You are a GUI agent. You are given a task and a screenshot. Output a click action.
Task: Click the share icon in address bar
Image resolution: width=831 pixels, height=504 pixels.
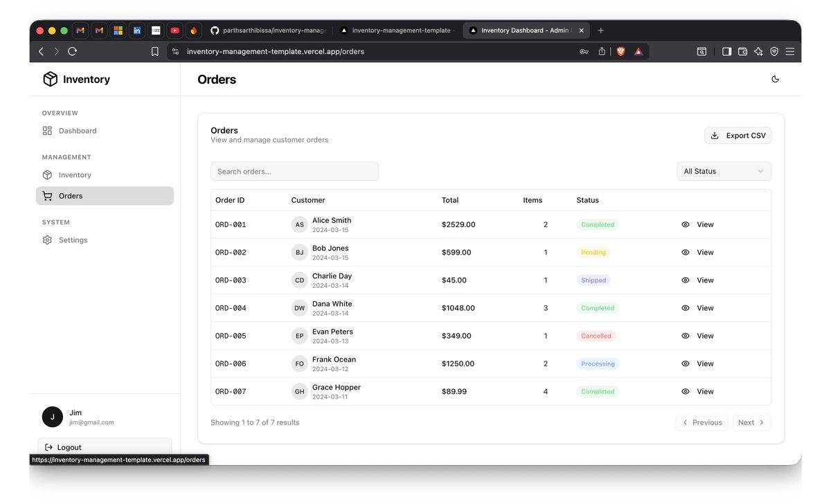pos(602,51)
